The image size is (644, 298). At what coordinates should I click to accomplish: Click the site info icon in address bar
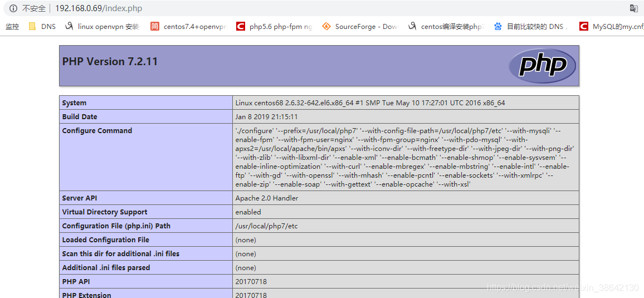pos(13,8)
